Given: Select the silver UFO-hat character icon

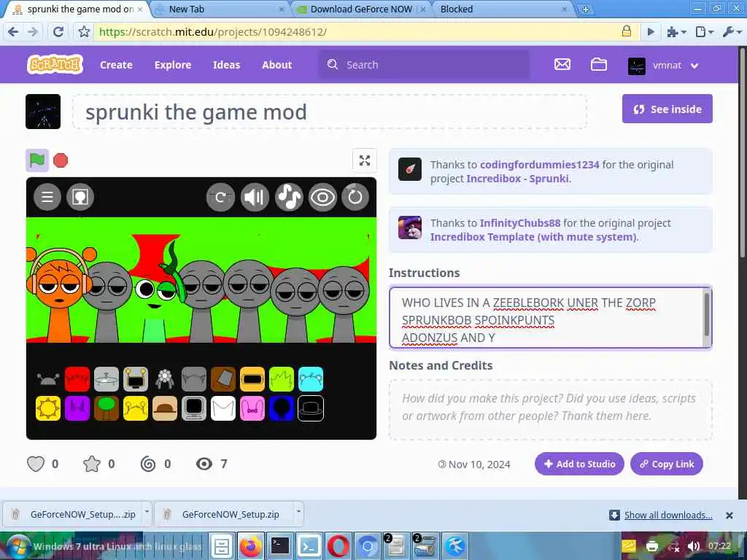Looking at the screenshot, I should (107, 379).
